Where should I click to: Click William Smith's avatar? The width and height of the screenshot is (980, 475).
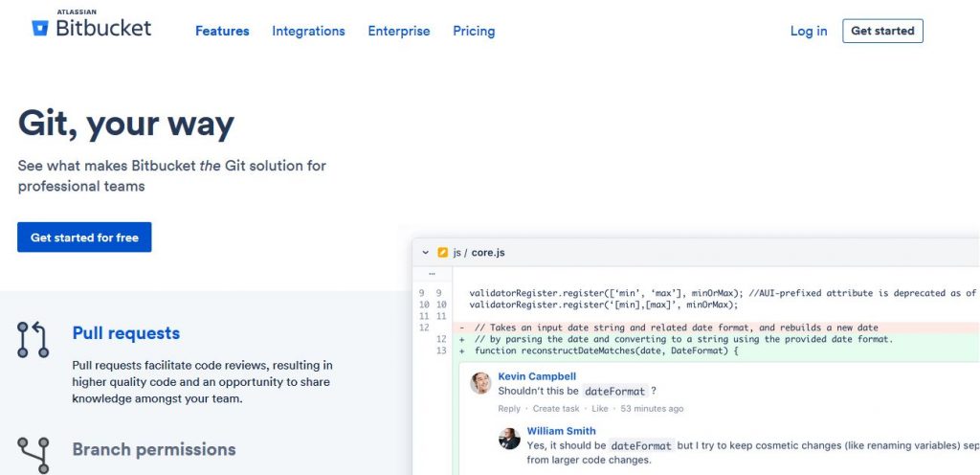509,438
